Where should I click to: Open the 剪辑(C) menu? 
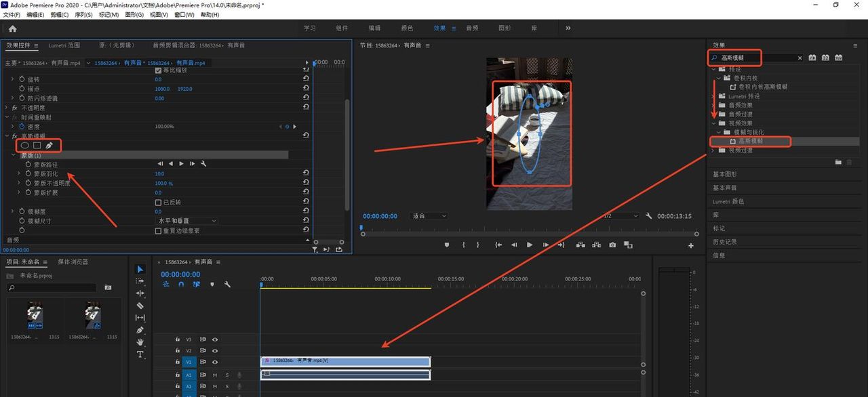(x=58, y=14)
